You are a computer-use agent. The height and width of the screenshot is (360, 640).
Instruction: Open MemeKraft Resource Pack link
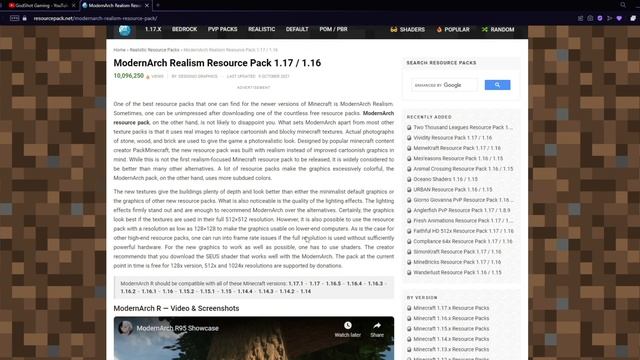point(457,148)
